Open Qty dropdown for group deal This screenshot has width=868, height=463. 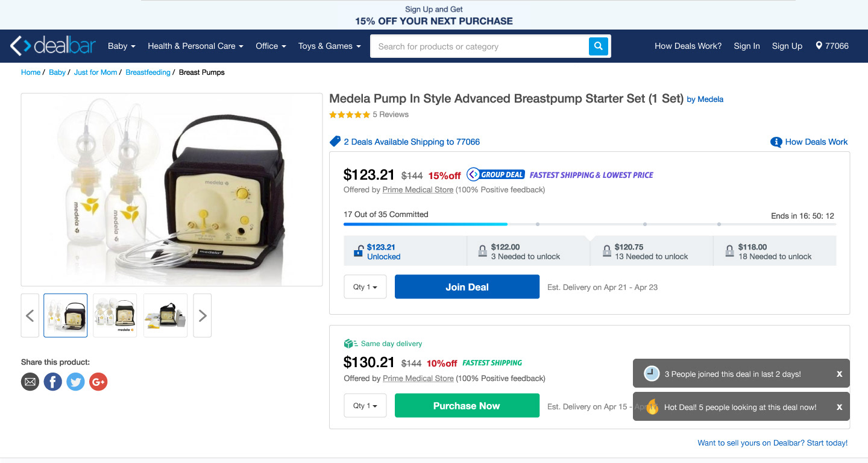click(x=365, y=287)
